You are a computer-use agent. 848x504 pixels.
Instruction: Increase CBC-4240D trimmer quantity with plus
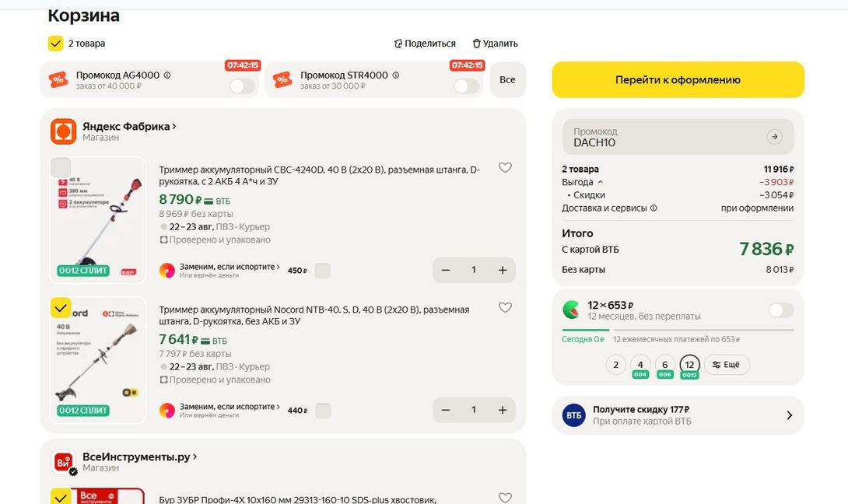503,270
